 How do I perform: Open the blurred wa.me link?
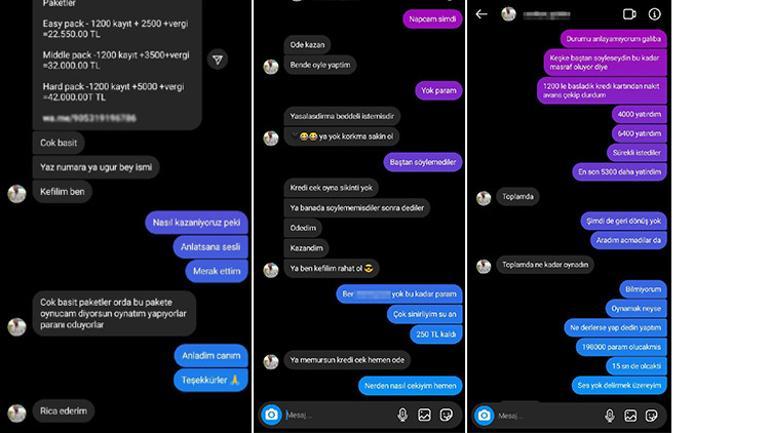tap(89, 118)
